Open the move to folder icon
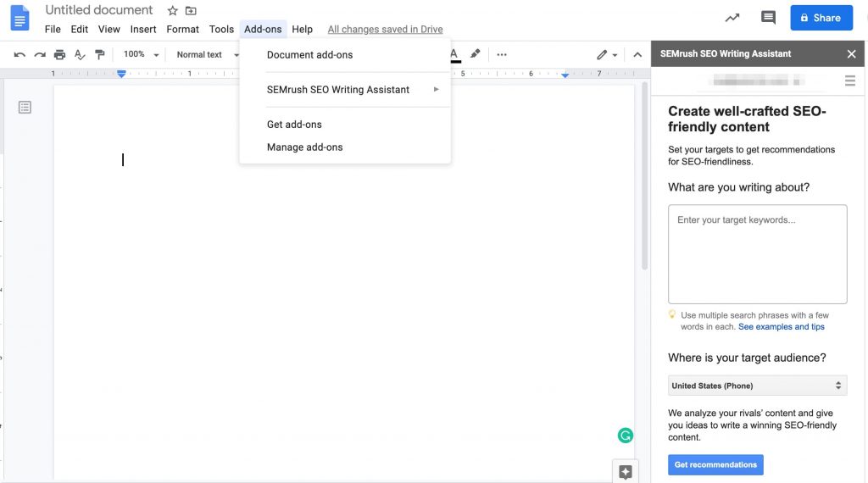The image size is (868, 483). pyautogui.click(x=191, y=10)
